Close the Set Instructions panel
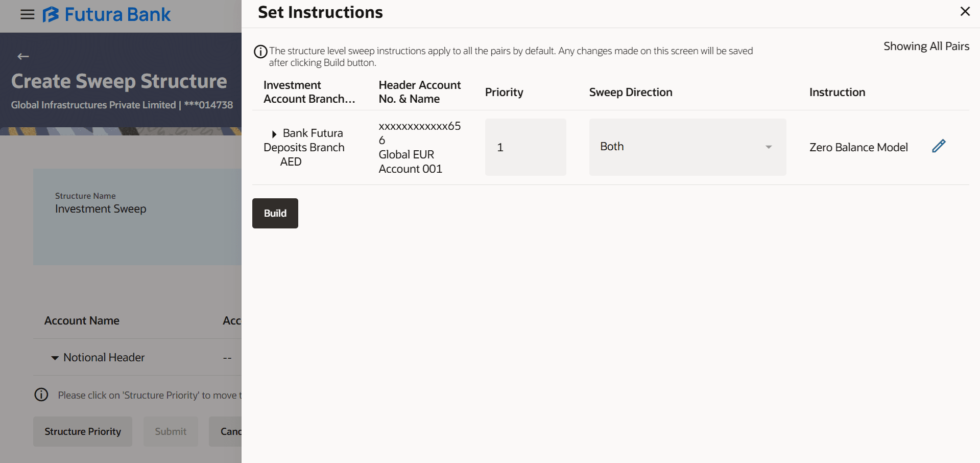This screenshot has height=463, width=980. click(x=965, y=12)
